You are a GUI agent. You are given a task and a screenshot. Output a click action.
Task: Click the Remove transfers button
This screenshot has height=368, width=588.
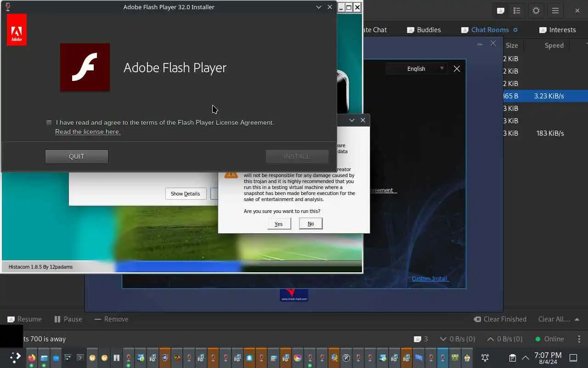(x=111, y=319)
